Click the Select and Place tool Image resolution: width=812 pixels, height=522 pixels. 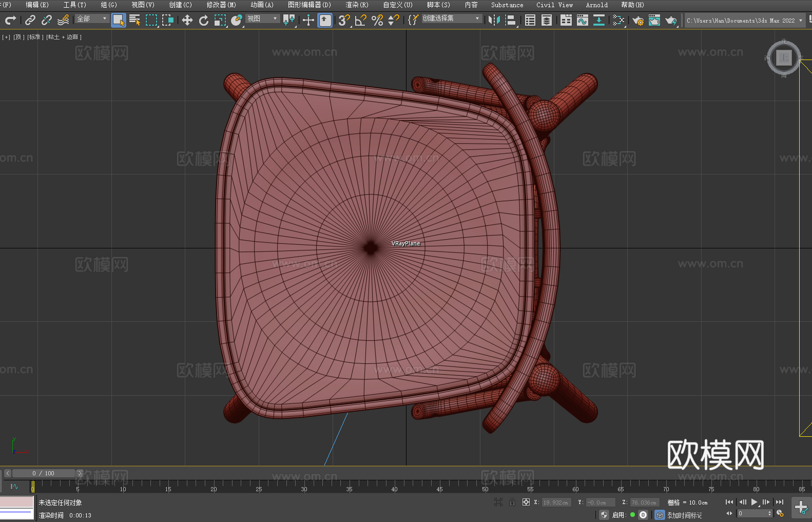[237, 20]
